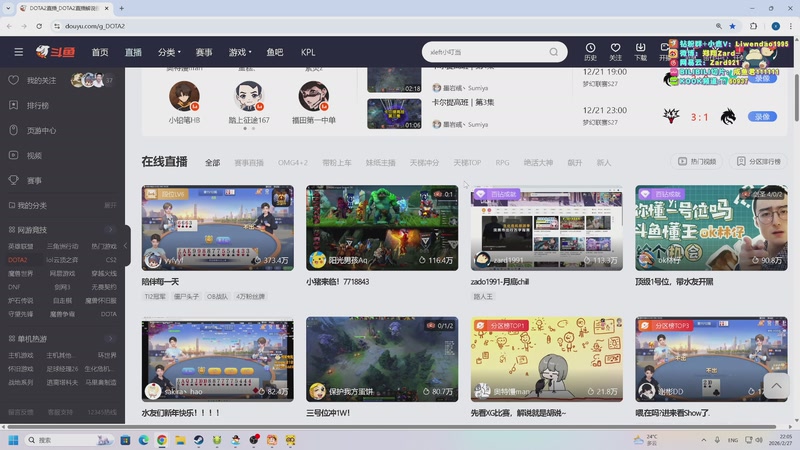800x450 pixels.
Task: Open zard1991 月底chill stream thumbnail
Action: point(546,228)
